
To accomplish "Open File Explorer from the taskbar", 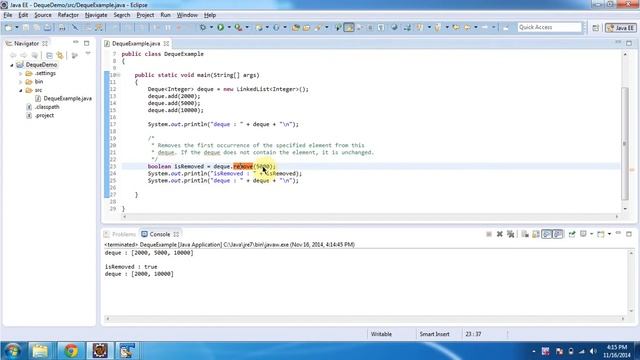I will click(40, 351).
